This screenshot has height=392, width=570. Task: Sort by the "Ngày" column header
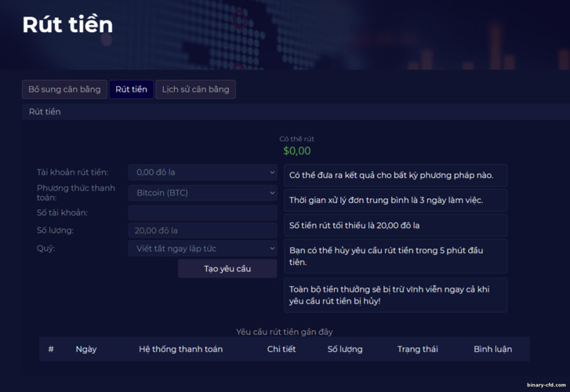86,349
